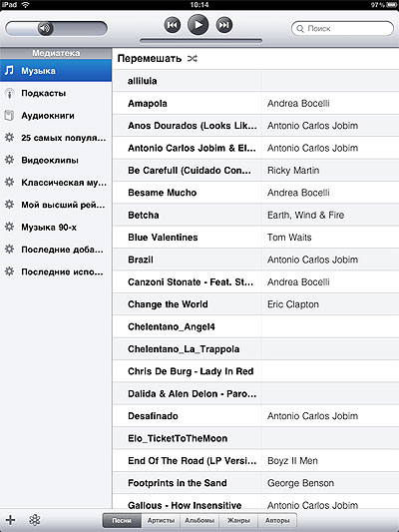Image resolution: width=399 pixels, height=532 pixels.
Task: Open gear icon for Последние доба... playlist
Action: point(10,250)
